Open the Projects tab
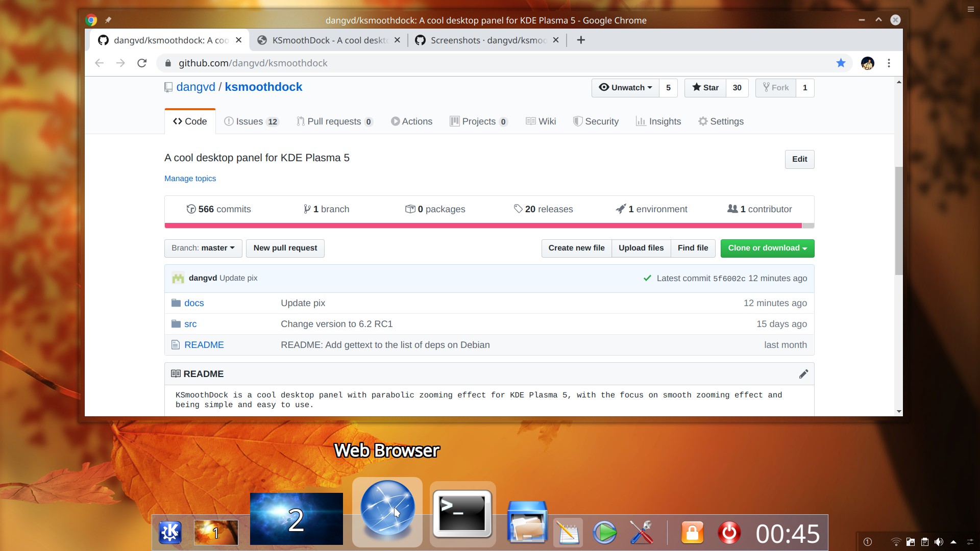 (x=479, y=121)
